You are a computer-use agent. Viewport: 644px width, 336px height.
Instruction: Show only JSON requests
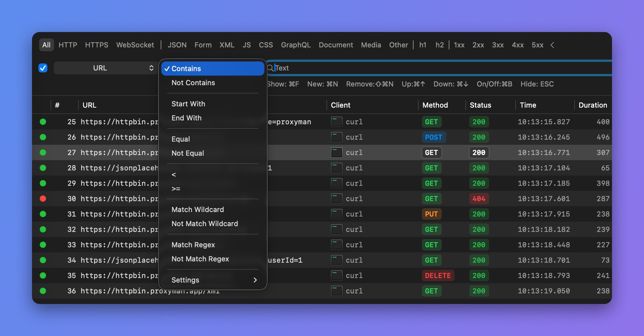point(177,45)
